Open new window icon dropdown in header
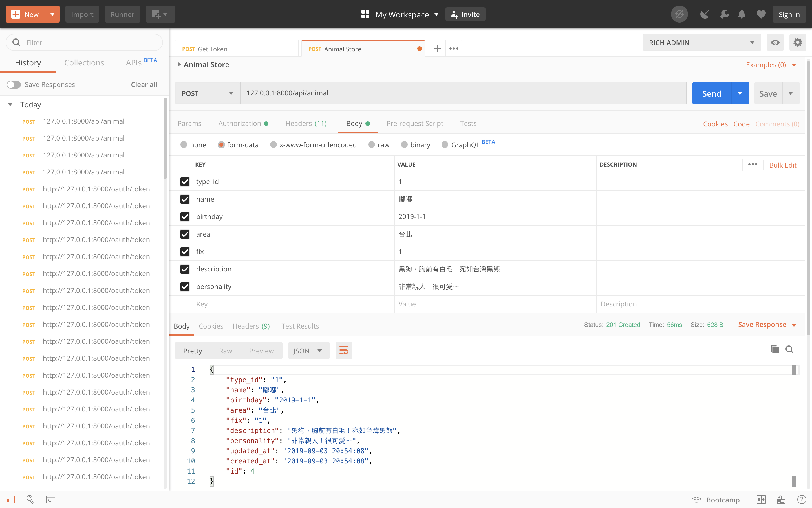812x508 pixels. coord(160,14)
